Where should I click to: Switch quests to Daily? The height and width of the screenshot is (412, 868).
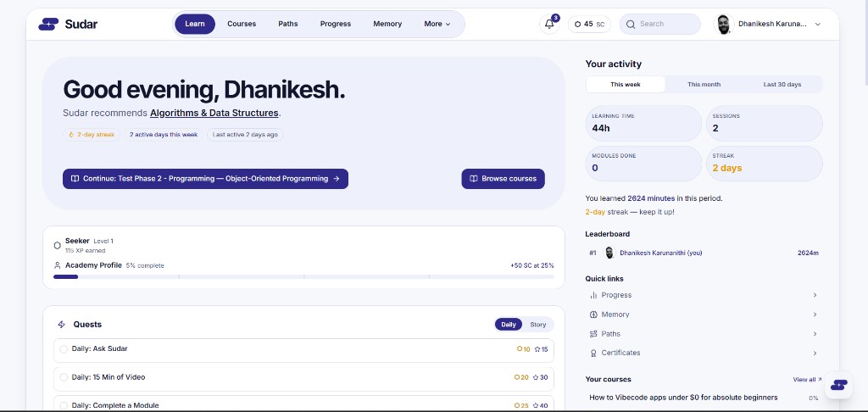[x=509, y=325]
